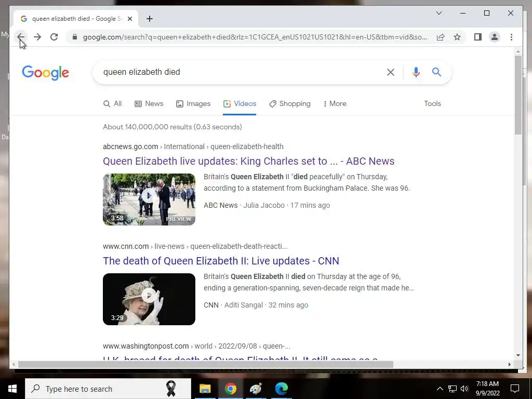532x399 pixels.
Task: Click 'CNN · Aditi Sangal · 32 mins ago' byline
Action: coord(256,305)
